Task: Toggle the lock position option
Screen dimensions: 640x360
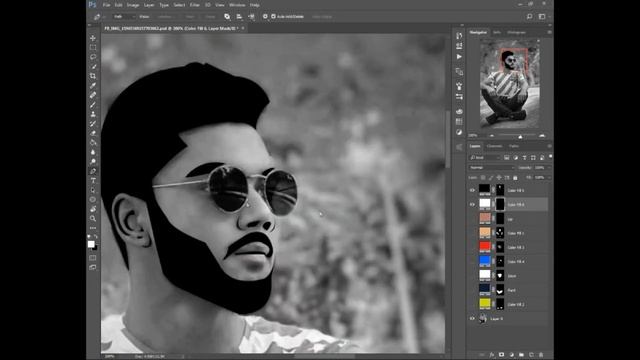Action: (x=499, y=178)
